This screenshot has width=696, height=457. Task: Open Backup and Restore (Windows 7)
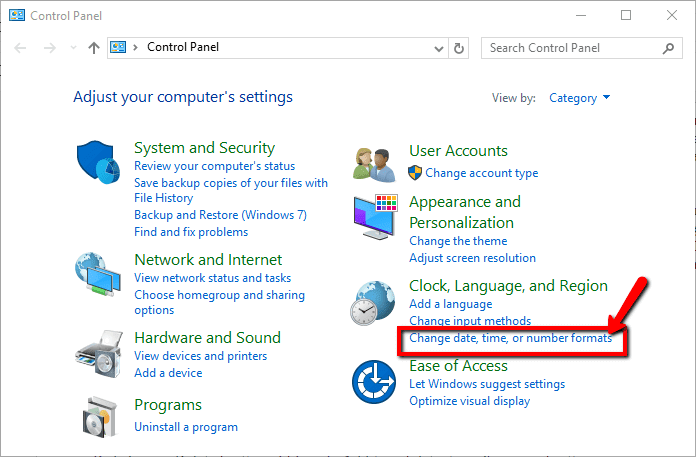coord(221,215)
